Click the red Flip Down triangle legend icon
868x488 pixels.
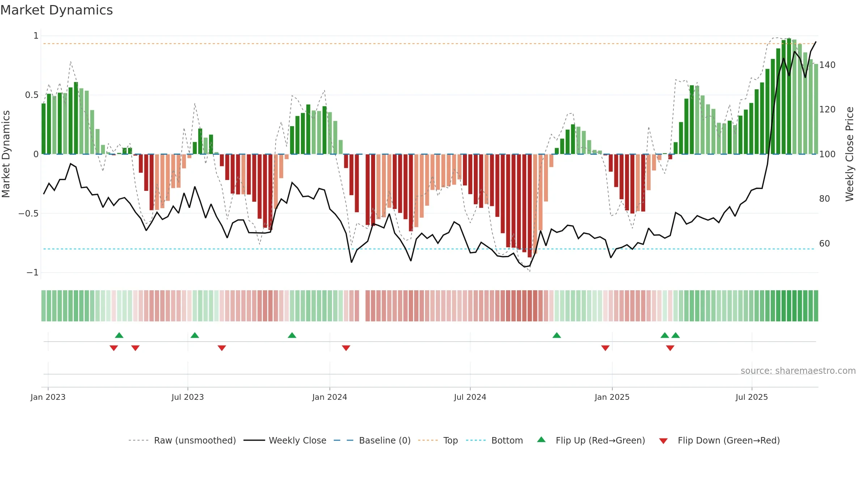coord(663,441)
